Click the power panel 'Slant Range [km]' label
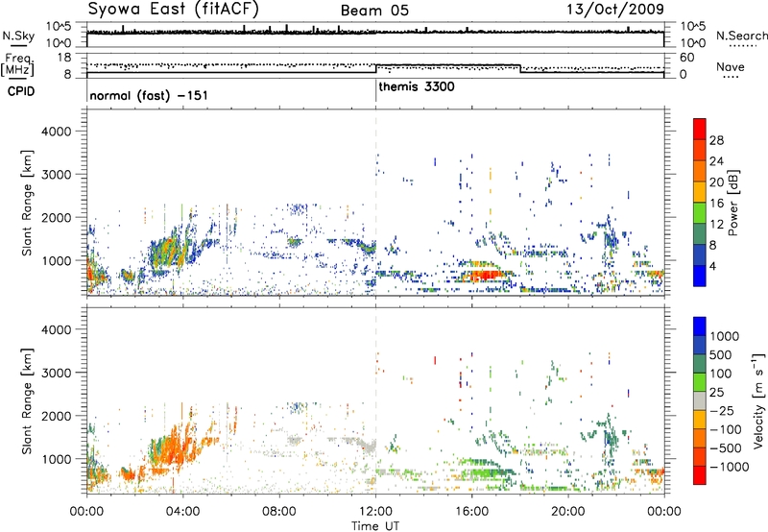Screen dimensions: 768x532 click(27, 203)
